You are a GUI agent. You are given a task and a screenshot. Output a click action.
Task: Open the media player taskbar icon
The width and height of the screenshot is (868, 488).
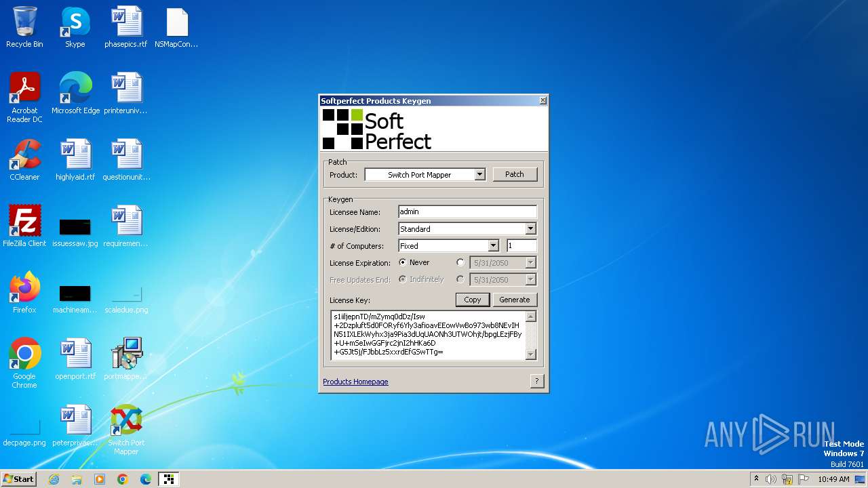point(100,479)
